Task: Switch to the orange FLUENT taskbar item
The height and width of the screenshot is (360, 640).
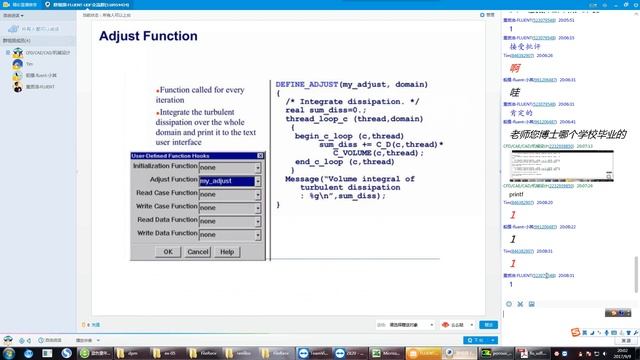Action: pos(423,353)
